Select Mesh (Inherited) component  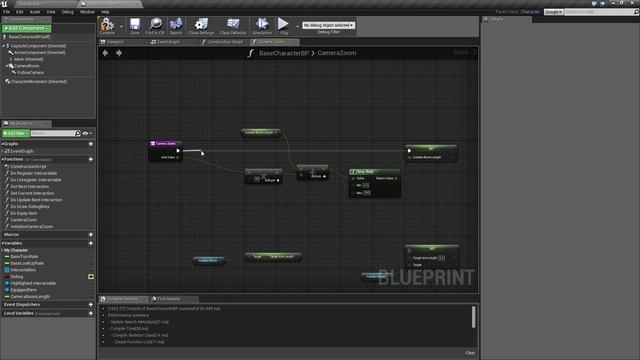(x=29, y=59)
